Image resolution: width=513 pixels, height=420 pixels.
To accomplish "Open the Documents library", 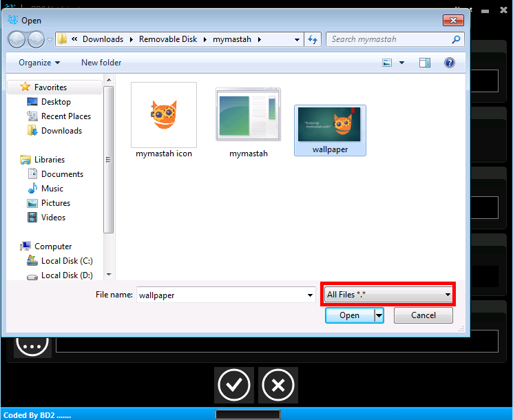I will point(62,174).
